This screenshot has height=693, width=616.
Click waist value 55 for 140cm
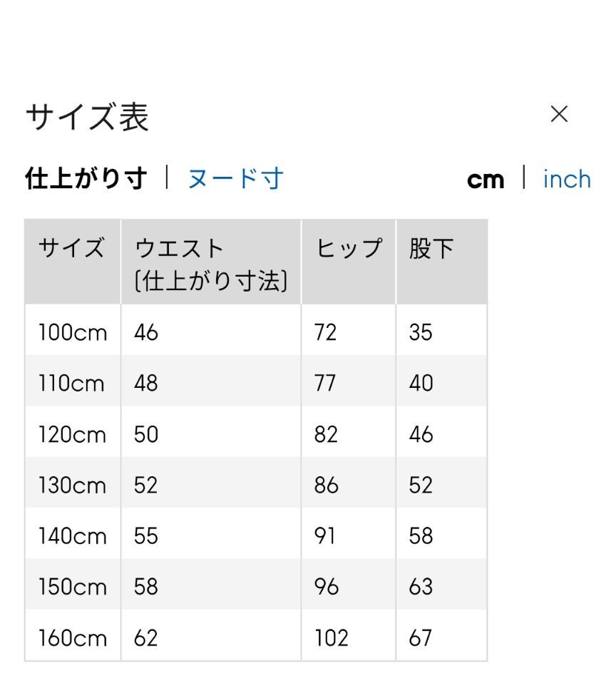(146, 536)
